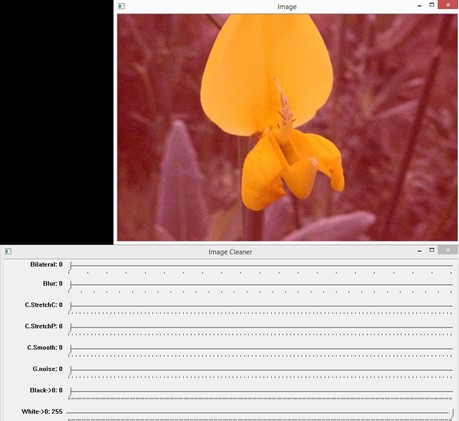Close the Image window

point(448,5)
